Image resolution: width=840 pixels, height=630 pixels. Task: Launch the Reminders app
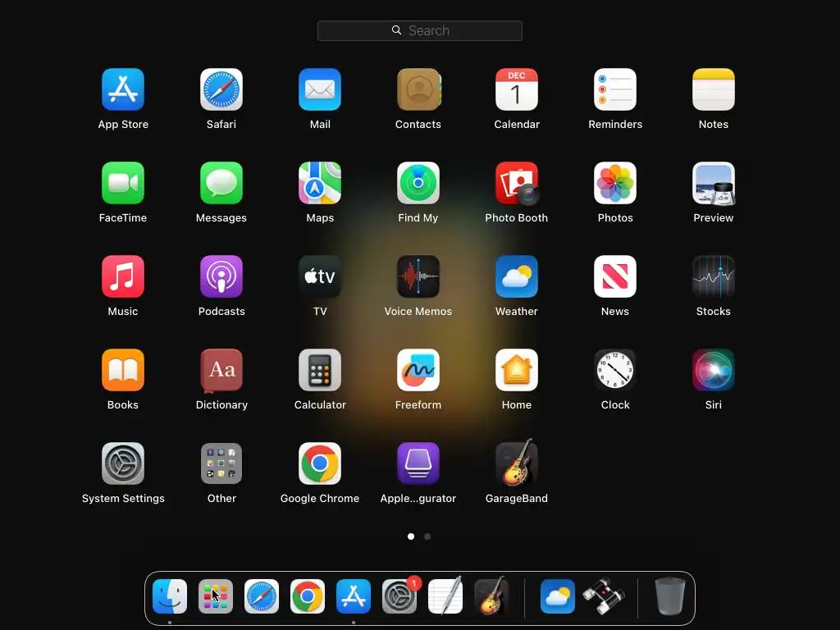coord(615,89)
